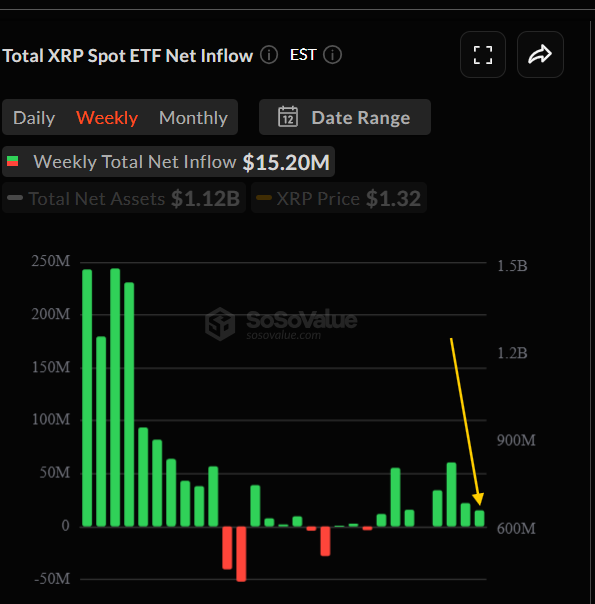Image resolution: width=595 pixels, height=604 pixels.
Task: Click the EST timezone label
Action: point(303,55)
